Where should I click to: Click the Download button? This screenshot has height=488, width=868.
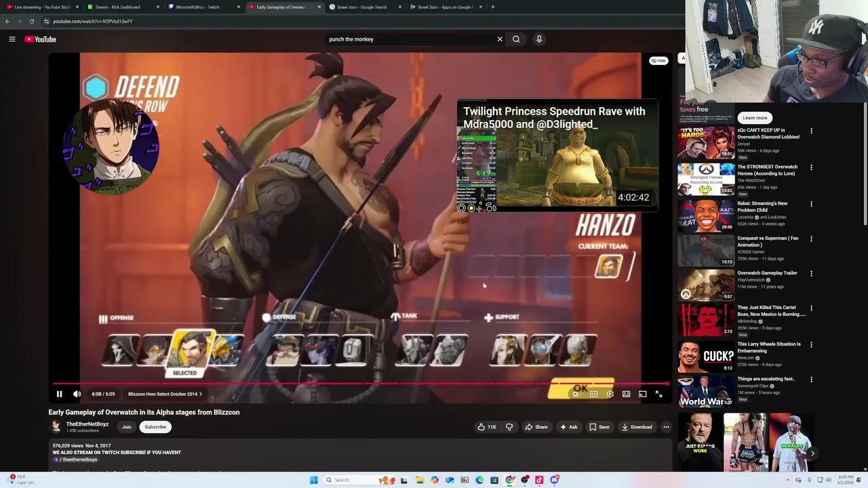point(637,427)
